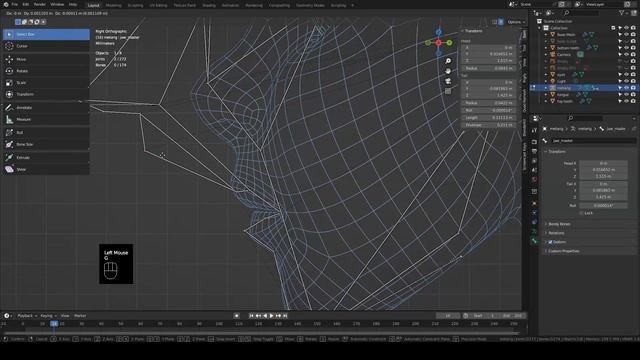Collapse the Transform panel in properties editor
The image size is (640, 360).
(x=556, y=151)
